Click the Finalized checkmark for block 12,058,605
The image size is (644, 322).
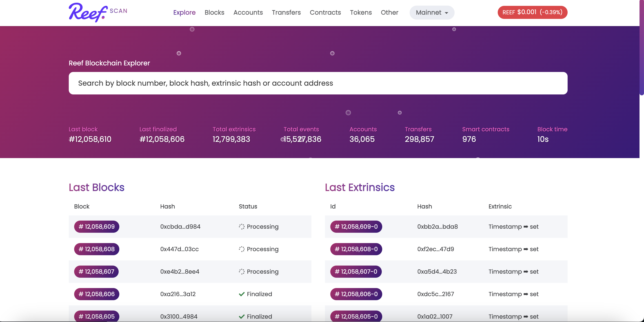tap(242, 317)
